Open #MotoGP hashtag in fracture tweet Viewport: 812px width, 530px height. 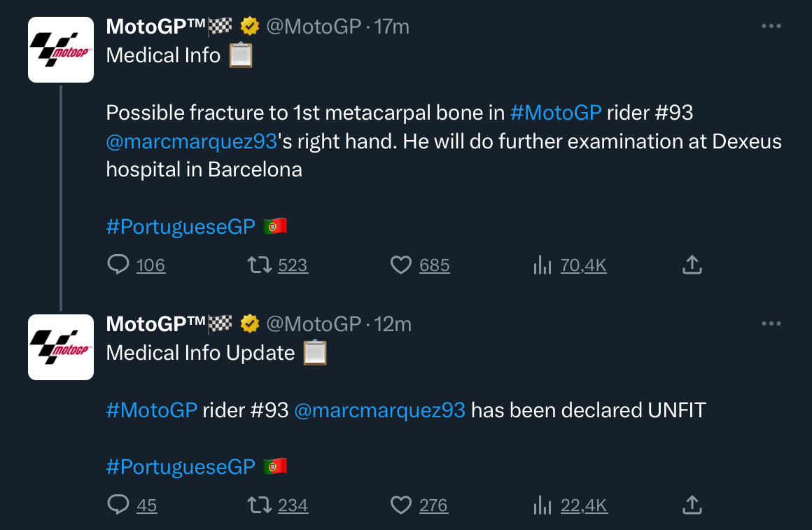click(556, 113)
